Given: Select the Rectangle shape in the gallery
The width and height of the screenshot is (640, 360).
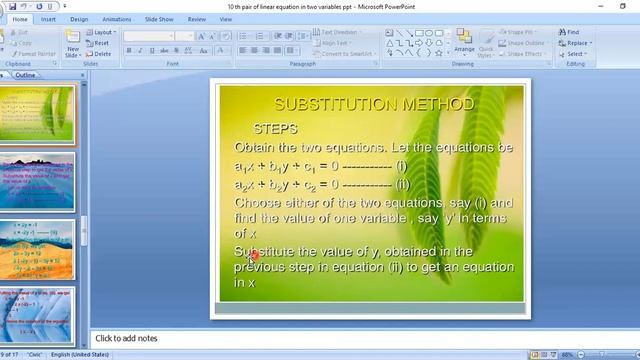Looking at the screenshot, I should [x=419, y=33].
